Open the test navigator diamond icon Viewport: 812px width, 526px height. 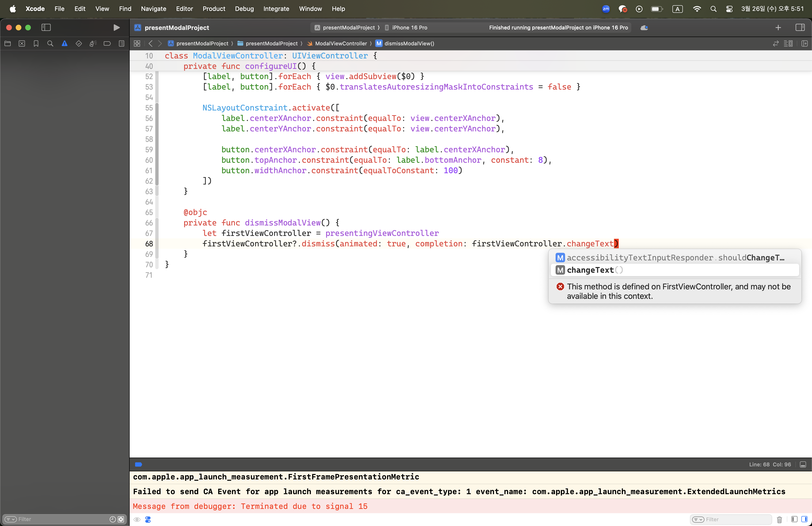(x=79, y=43)
